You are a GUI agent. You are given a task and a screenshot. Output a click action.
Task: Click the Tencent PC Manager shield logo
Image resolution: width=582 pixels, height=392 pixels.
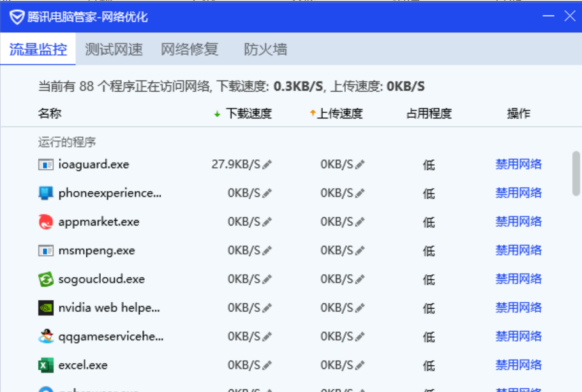coord(17,17)
